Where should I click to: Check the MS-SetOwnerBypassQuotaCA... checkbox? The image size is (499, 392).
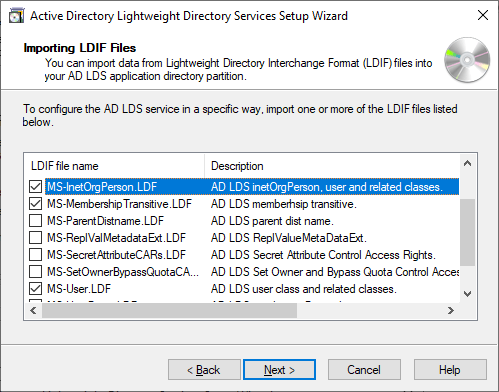(35, 272)
